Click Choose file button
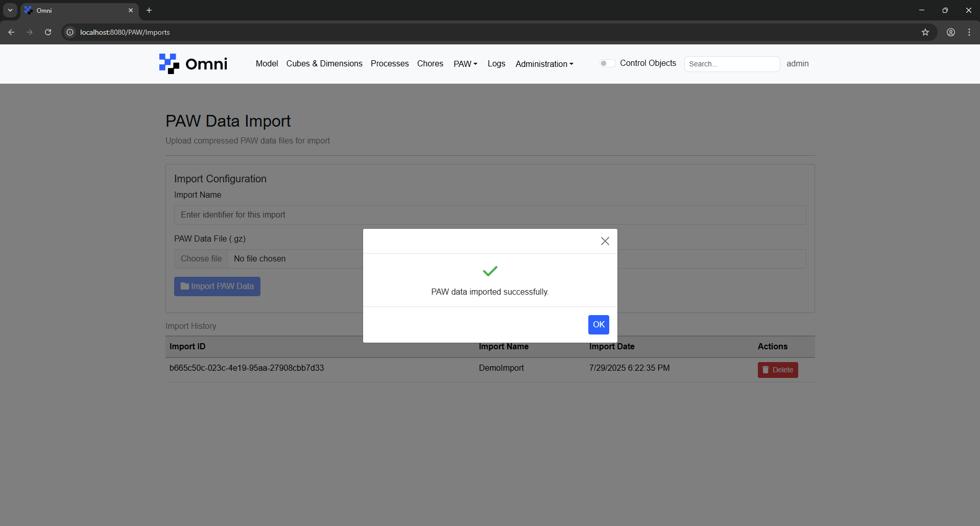Image resolution: width=980 pixels, height=526 pixels. 201,259
